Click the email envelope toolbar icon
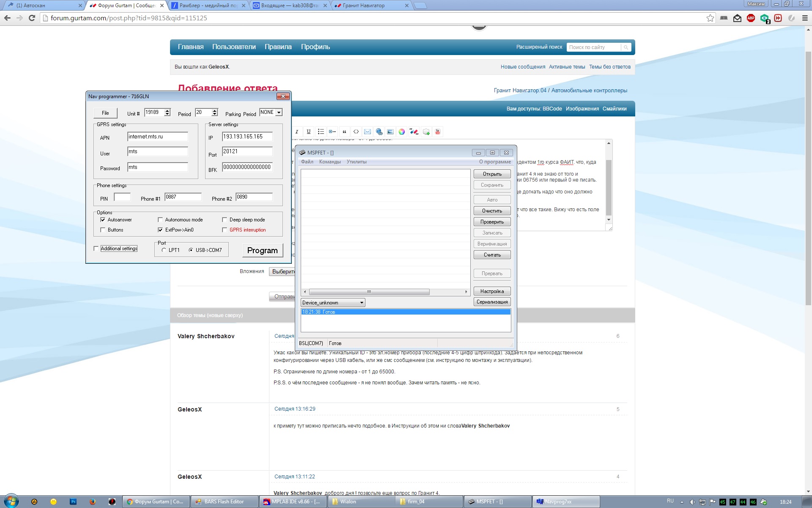 pyautogui.click(x=367, y=132)
